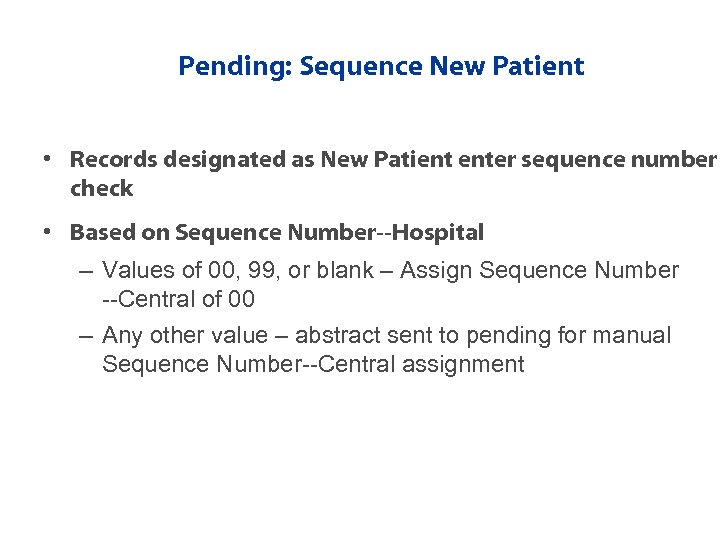
Task: Click the "Sequence Number--Central assignment" line
Action: pyautogui.click(x=312, y=364)
